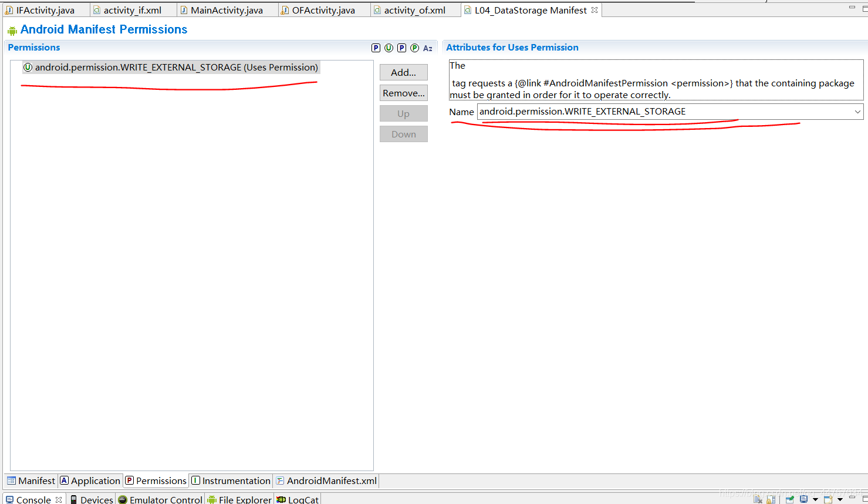Click the Up button
The height and width of the screenshot is (504, 868).
click(404, 113)
